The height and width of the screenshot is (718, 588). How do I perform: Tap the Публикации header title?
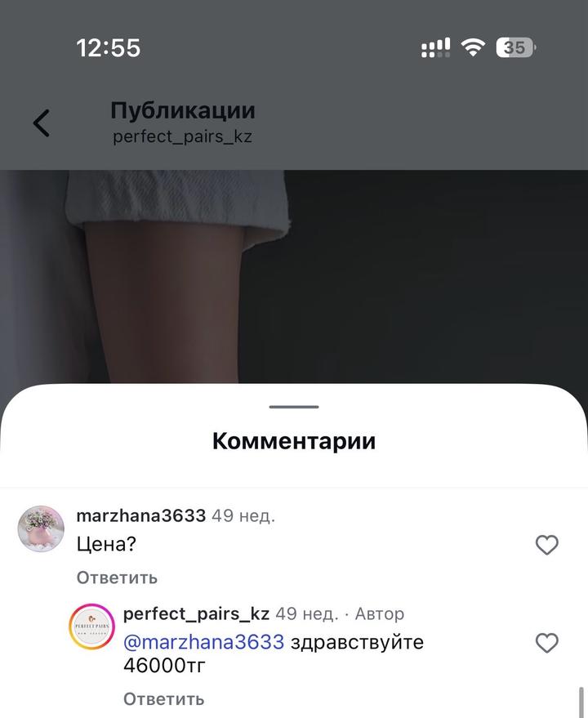(x=183, y=111)
